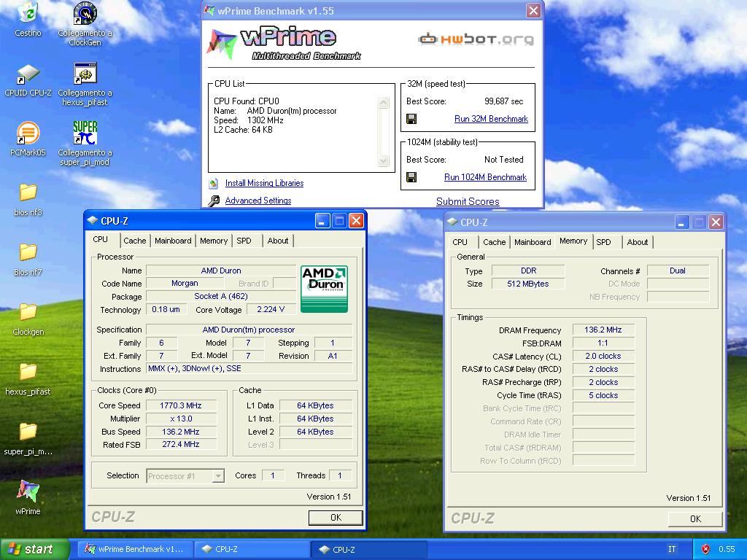Click the Package Socket A (462) field
747x560 pixels.
pyautogui.click(x=221, y=296)
